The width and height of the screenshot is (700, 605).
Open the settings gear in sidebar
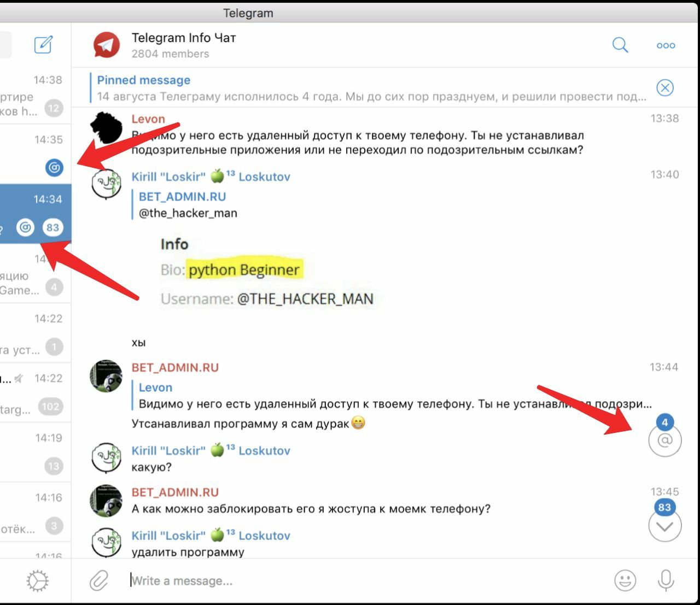(x=37, y=581)
